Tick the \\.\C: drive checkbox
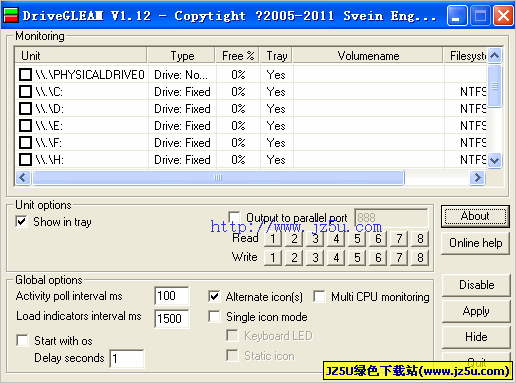Viewport: 516px width, 383px height. click(25, 91)
